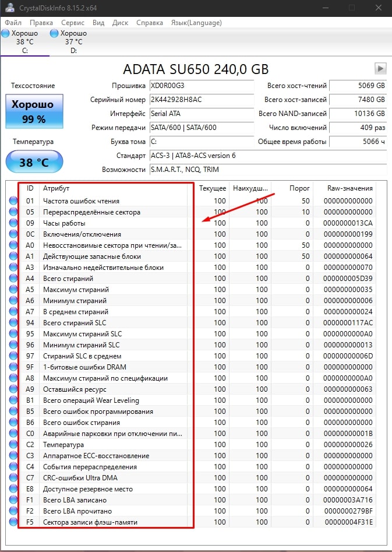Click the Число включений value 409 раз
Image resolution: width=392 pixels, height=552 pixels.
358,128
